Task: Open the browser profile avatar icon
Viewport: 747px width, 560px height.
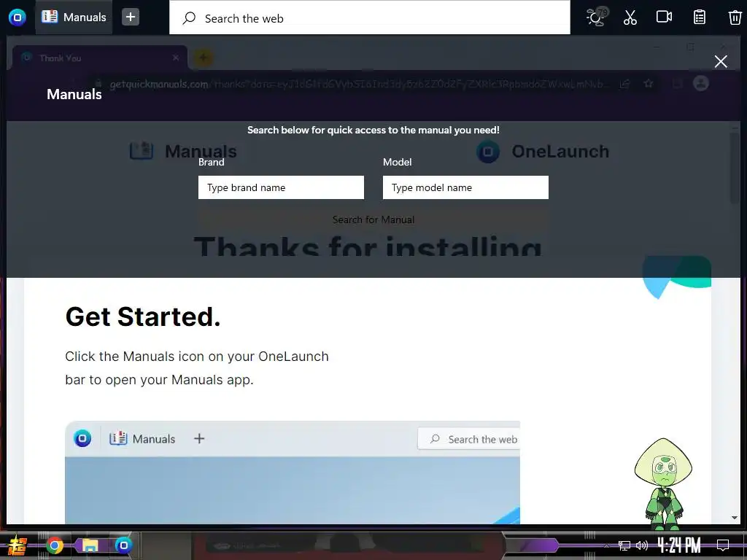Action: (701, 83)
